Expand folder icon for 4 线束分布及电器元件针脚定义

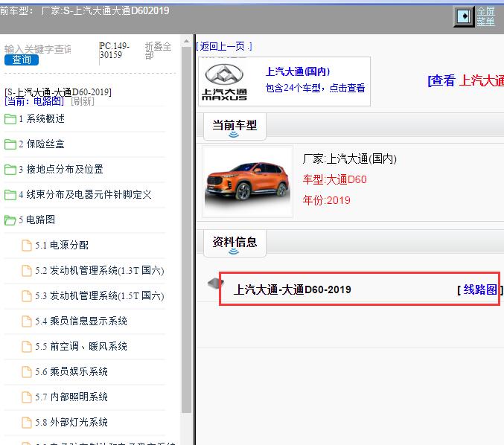(10, 195)
